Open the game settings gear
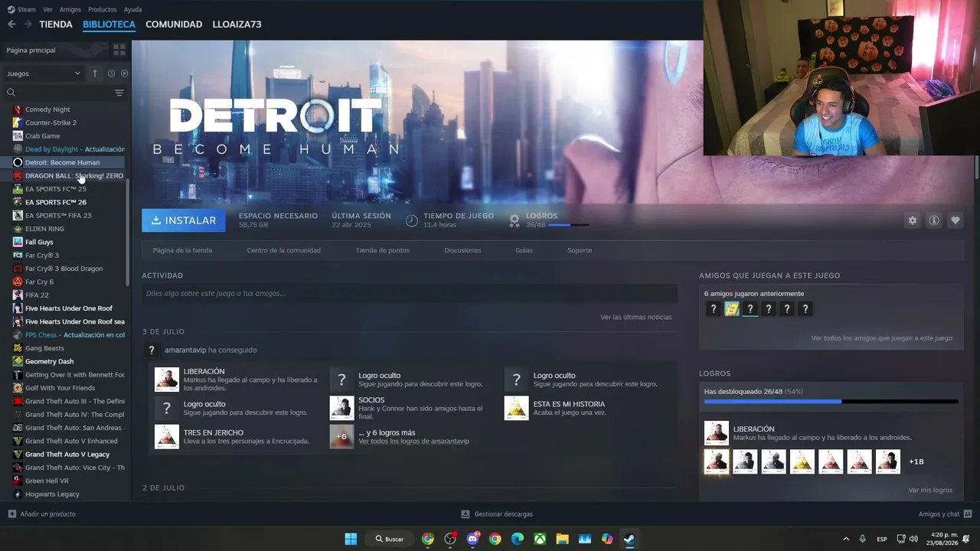The image size is (980, 551). click(x=912, y=220)
